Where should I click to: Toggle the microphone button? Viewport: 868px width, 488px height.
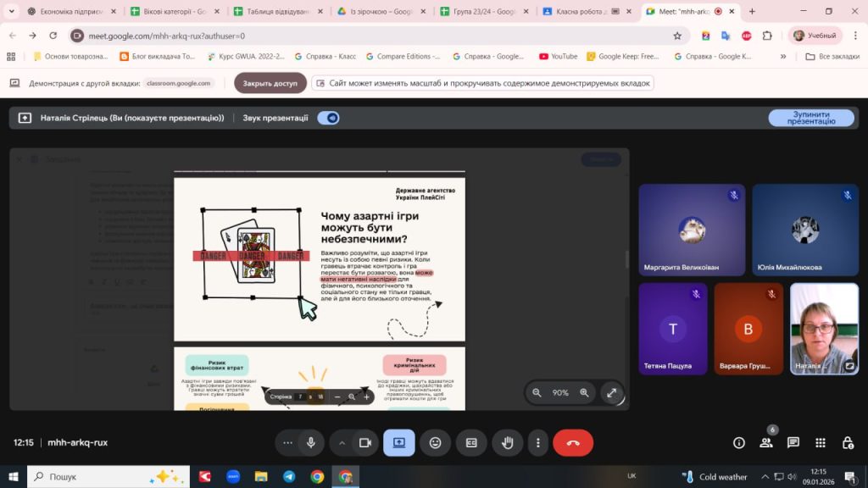pos(311,442)
